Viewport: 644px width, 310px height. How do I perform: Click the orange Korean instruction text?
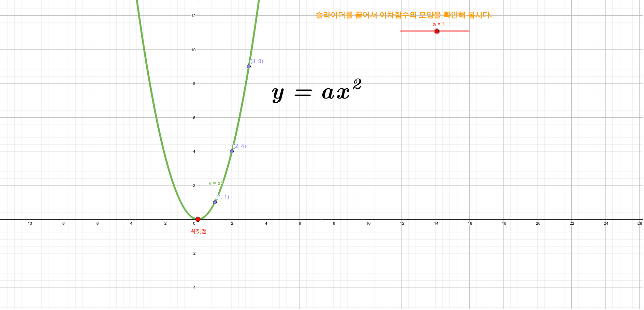404,15
